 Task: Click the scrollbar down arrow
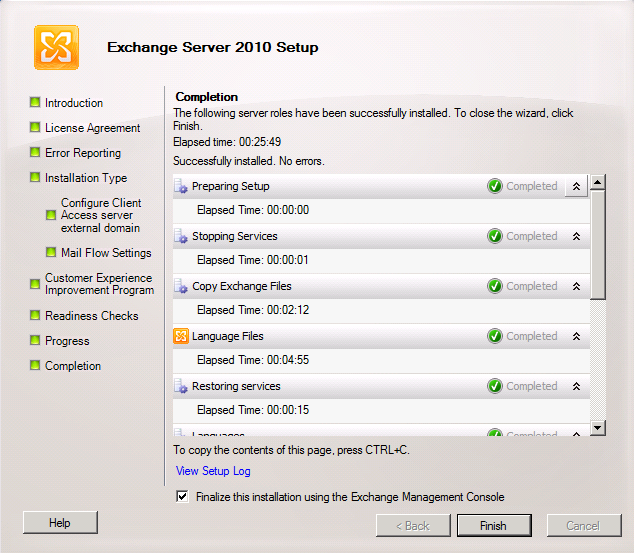(x=598, y=428)
